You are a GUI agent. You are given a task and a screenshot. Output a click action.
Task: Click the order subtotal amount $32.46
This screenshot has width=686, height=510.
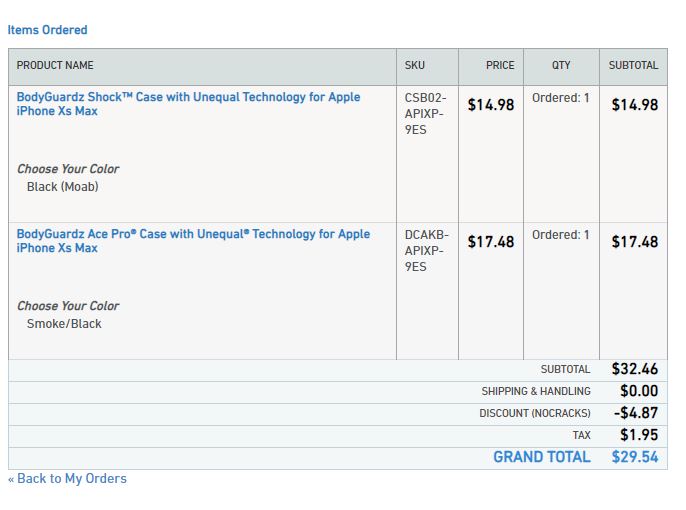pos(635,369)
